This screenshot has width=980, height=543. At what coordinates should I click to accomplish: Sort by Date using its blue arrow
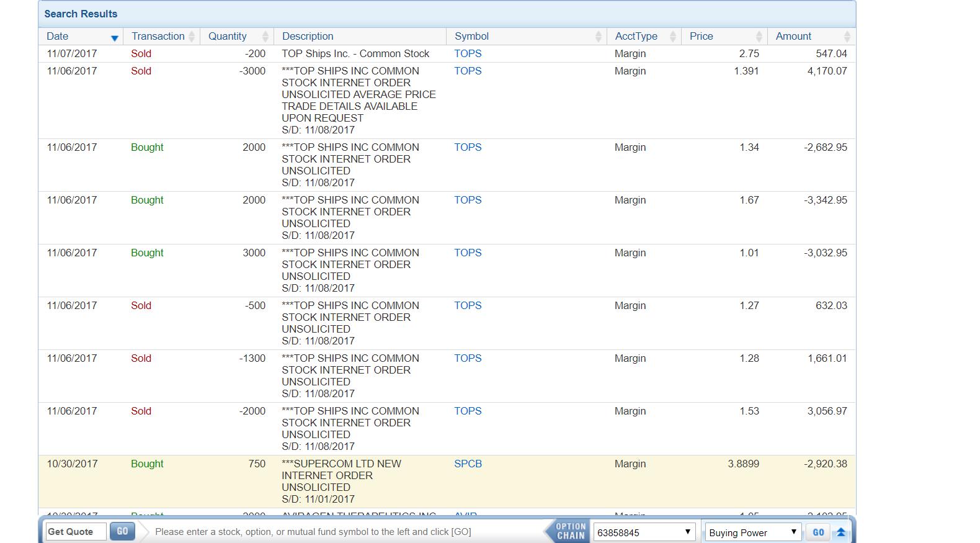(114, 38)
